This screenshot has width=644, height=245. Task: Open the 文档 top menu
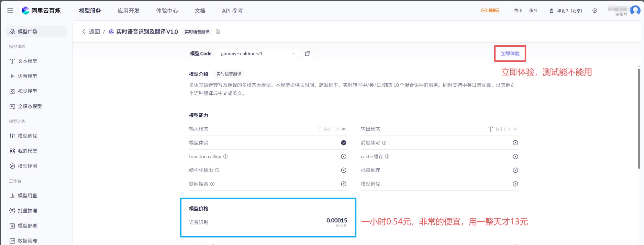click(x=200, y=11)
